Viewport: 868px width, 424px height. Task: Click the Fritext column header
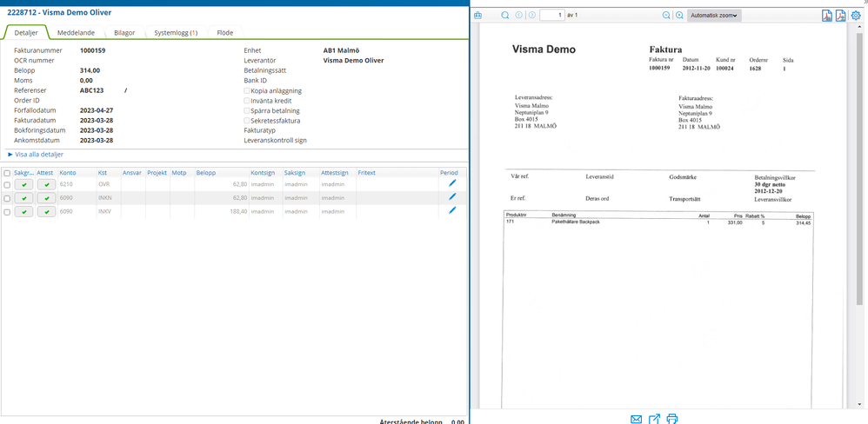pyautogui.click(x=366, y=173)
